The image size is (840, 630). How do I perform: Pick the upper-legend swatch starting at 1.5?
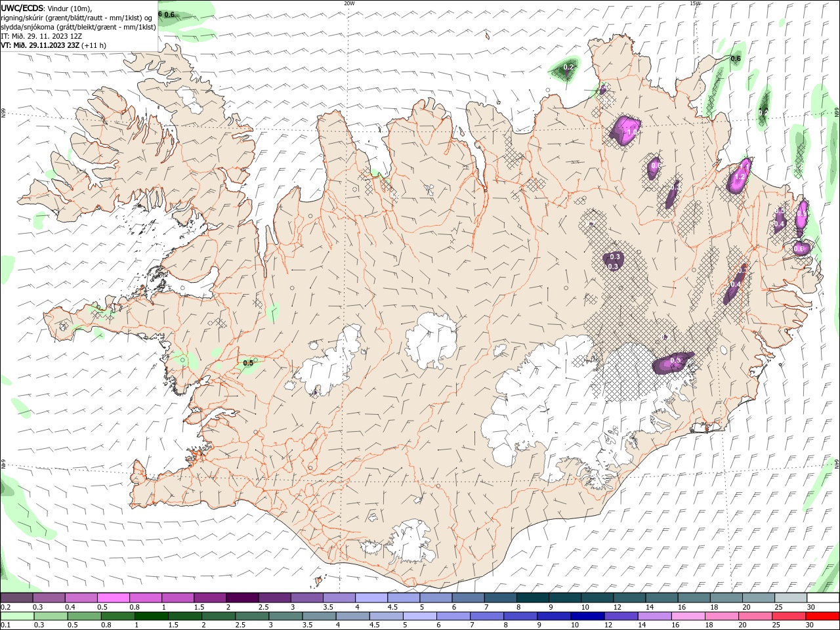pos(209,598)
